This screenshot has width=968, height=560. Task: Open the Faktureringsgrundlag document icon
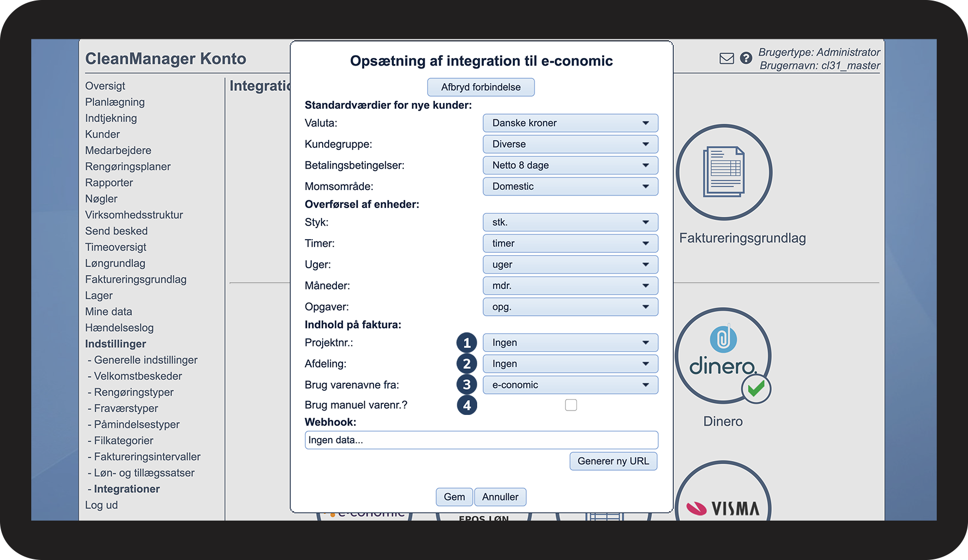click(724, 172)
